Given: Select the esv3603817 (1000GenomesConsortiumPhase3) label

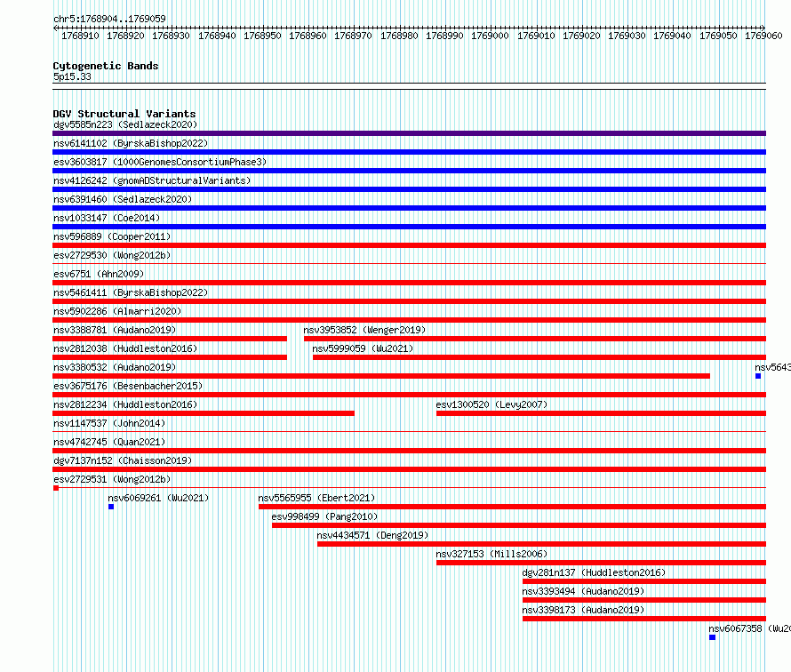Looking at the screenshot, I should point(160,162).
